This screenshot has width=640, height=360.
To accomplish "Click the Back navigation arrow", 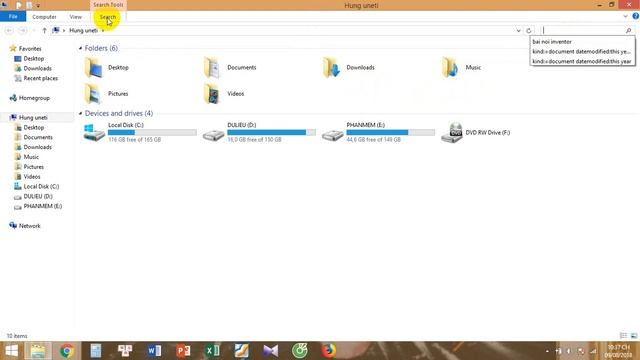I will [x=9, y=31].
